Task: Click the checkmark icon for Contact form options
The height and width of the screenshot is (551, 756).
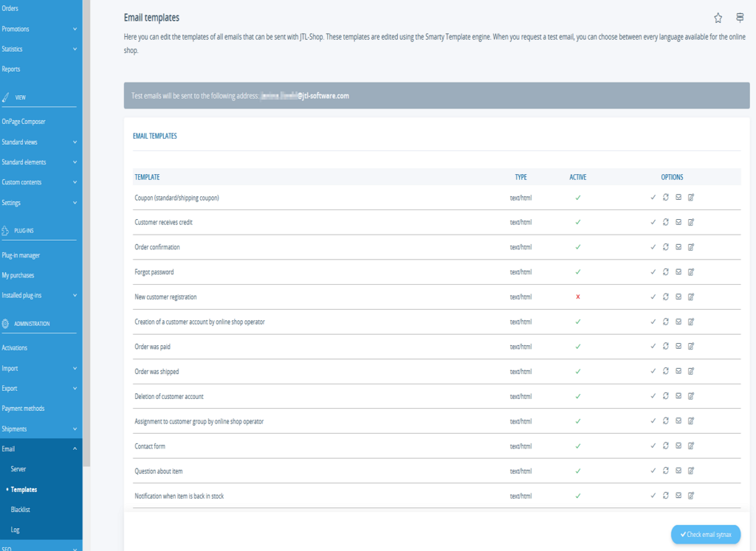Action: pyautogui.click(x=653, y=446)
